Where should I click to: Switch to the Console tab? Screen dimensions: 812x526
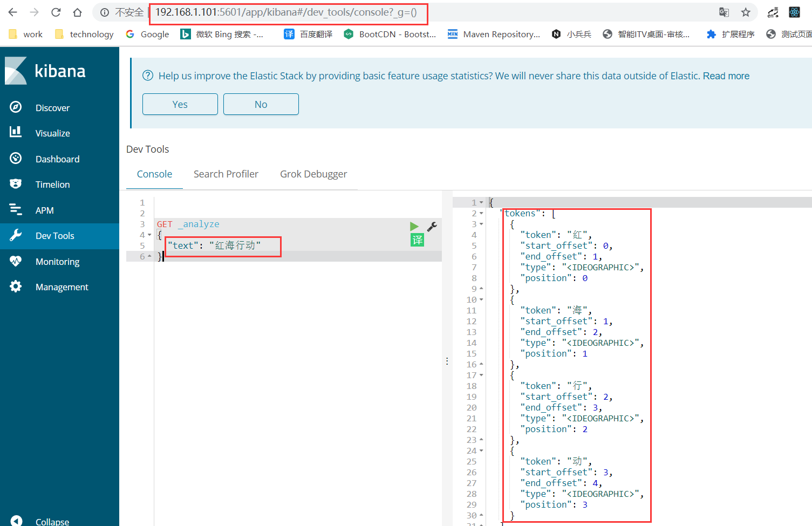point(154,174)
